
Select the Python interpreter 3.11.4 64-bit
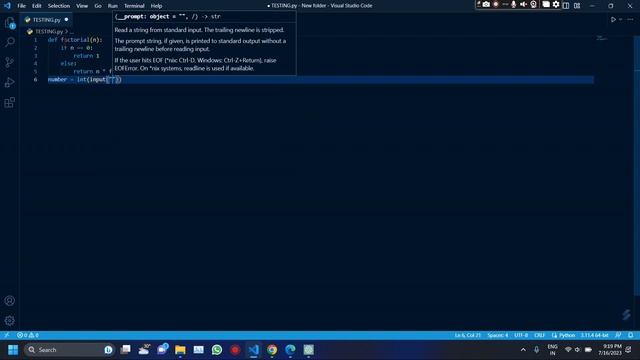[595, 335]
